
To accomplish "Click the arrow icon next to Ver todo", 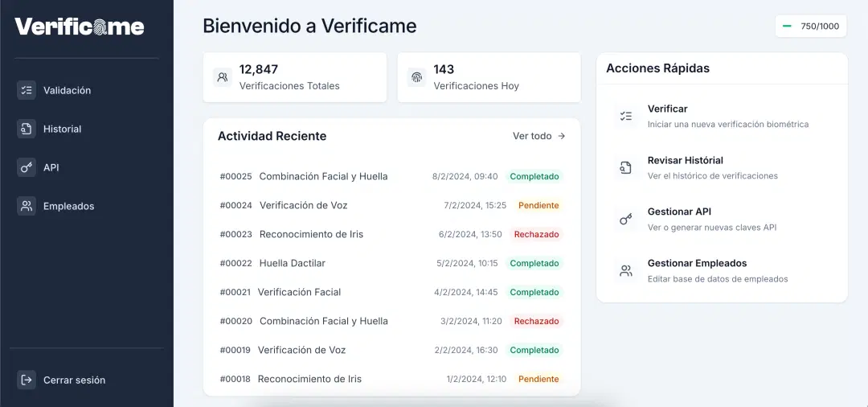I will [x=561, y=136].
